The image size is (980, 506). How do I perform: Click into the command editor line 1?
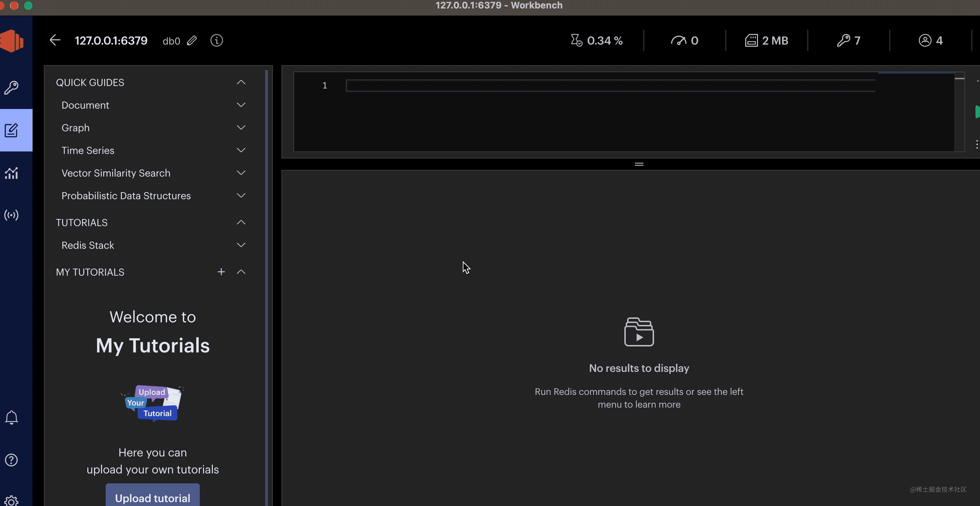609,86
